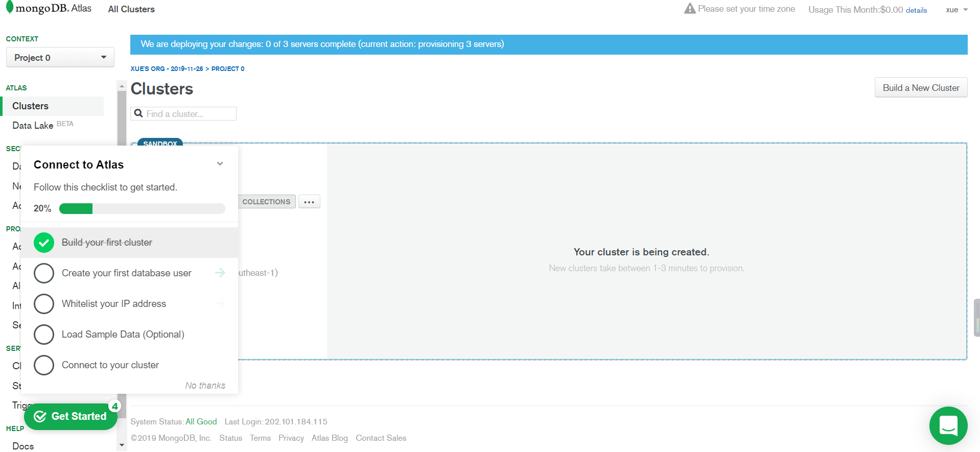980x452 pixels.
Task: Click the blue deployment status banner
Action: [x=549, y=44]
